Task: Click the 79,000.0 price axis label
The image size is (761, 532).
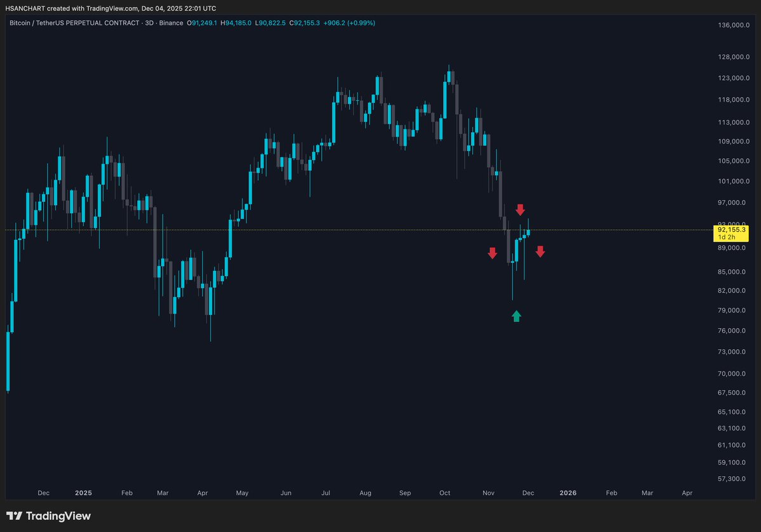Action: [x=732, y=310]
